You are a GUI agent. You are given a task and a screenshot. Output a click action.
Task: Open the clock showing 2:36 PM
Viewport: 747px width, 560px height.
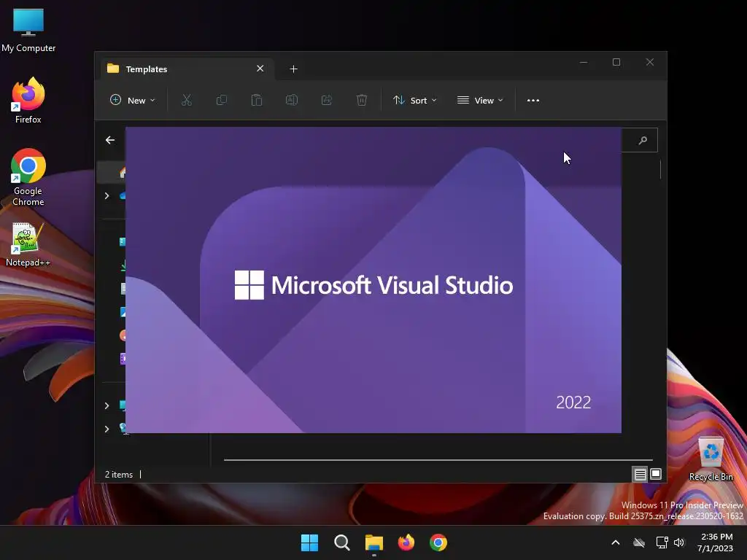[715, 542]
